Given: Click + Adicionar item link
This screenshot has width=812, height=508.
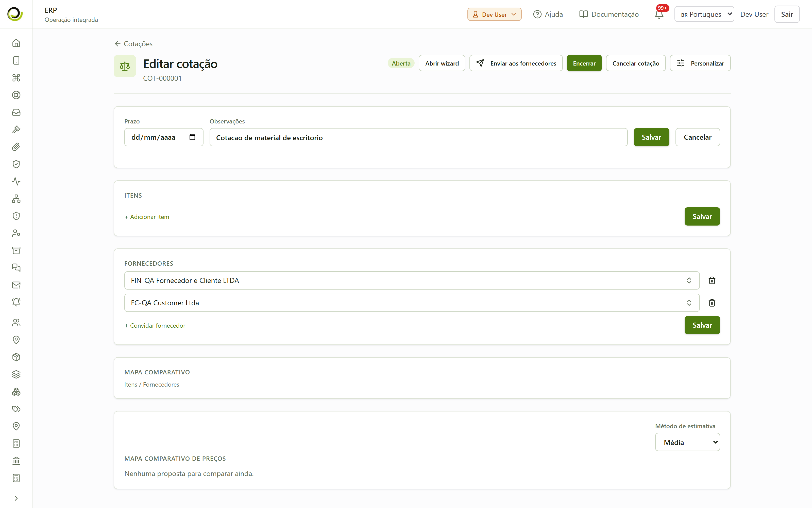Looking at the screenshot, I should pyautogui.click(x=147, y=217).
